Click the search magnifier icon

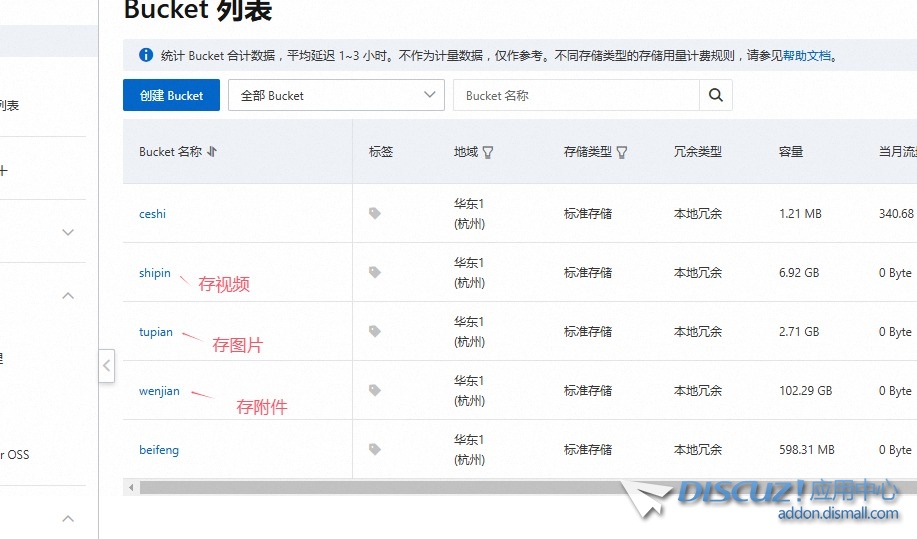[x=715, y=96]
